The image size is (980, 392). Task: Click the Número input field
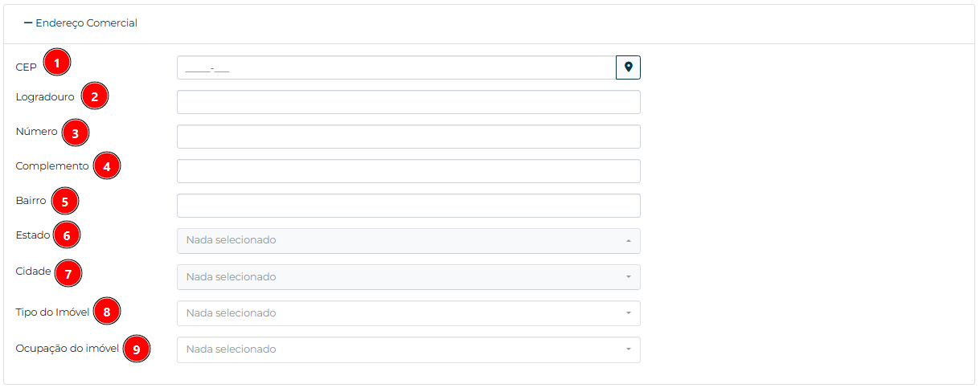click(x=408, y=137)
